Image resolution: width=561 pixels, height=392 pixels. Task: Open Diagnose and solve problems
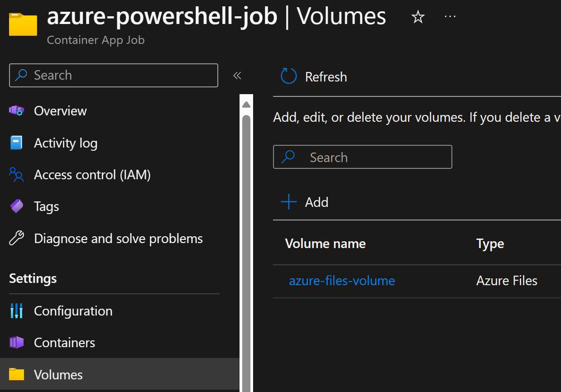[x=119, y=239]
